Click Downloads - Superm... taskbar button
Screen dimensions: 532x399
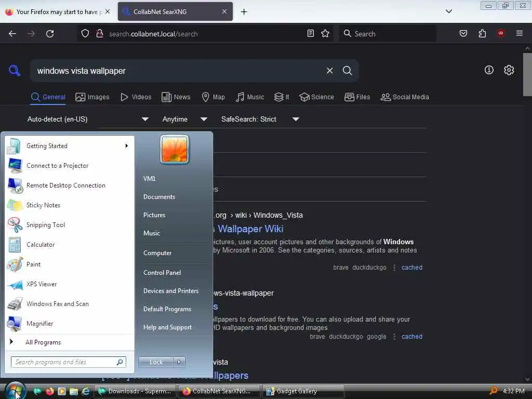[x=135, y=391]
